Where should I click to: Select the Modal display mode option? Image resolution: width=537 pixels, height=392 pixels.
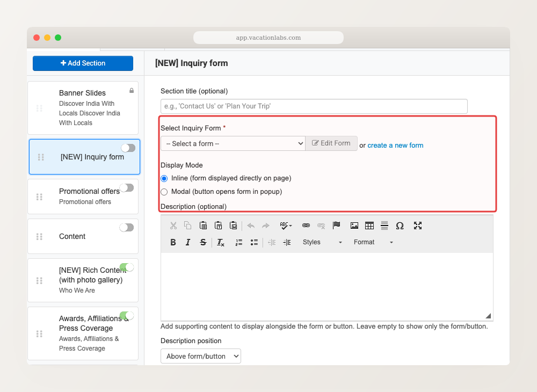pyautogui.click(x=164, y=192)
